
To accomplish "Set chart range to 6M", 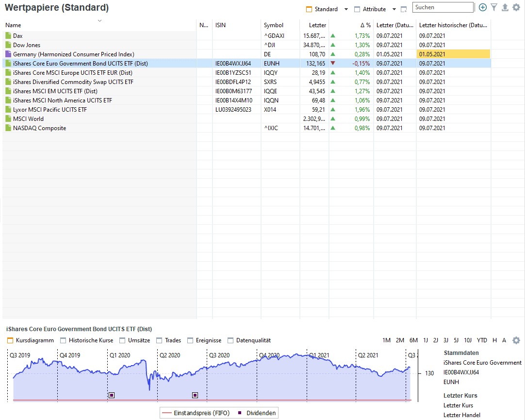I will [x=413, y=340].
